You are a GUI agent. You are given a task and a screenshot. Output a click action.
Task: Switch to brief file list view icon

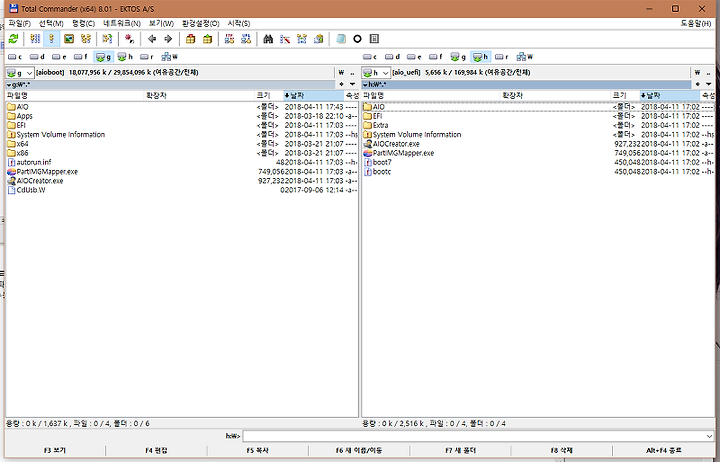(x=35, y=39)
